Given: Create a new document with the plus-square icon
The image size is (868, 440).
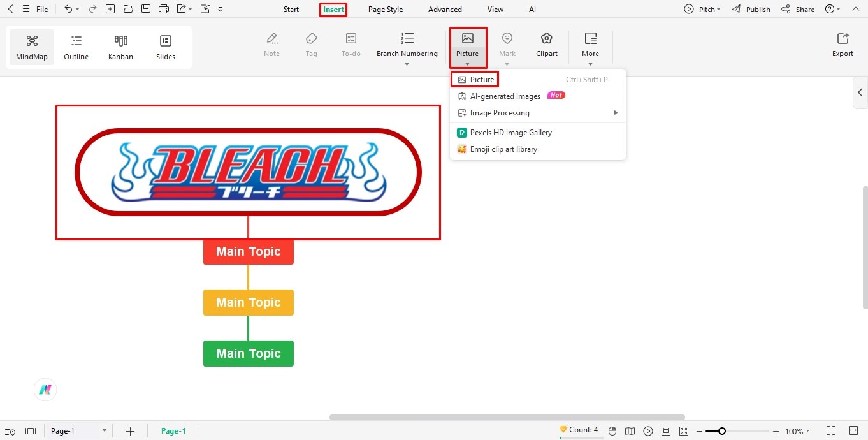Looking at the screenshot, I should 110,10.
